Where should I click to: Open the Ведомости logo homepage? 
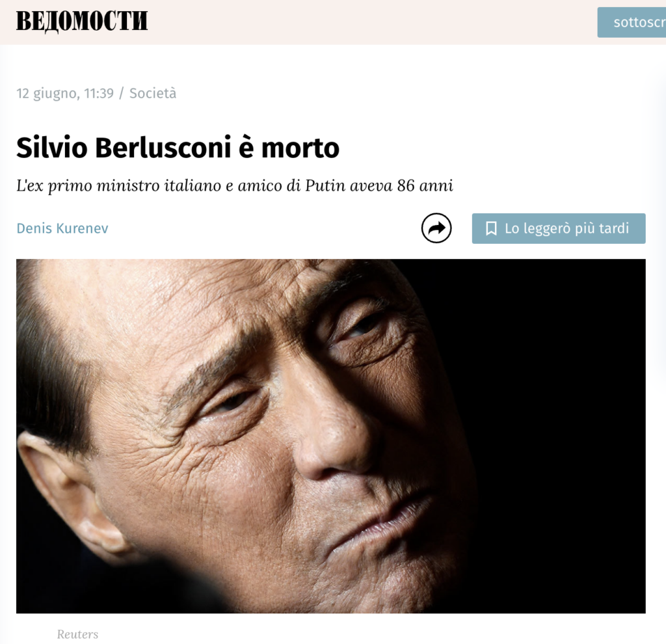point(82,21)
